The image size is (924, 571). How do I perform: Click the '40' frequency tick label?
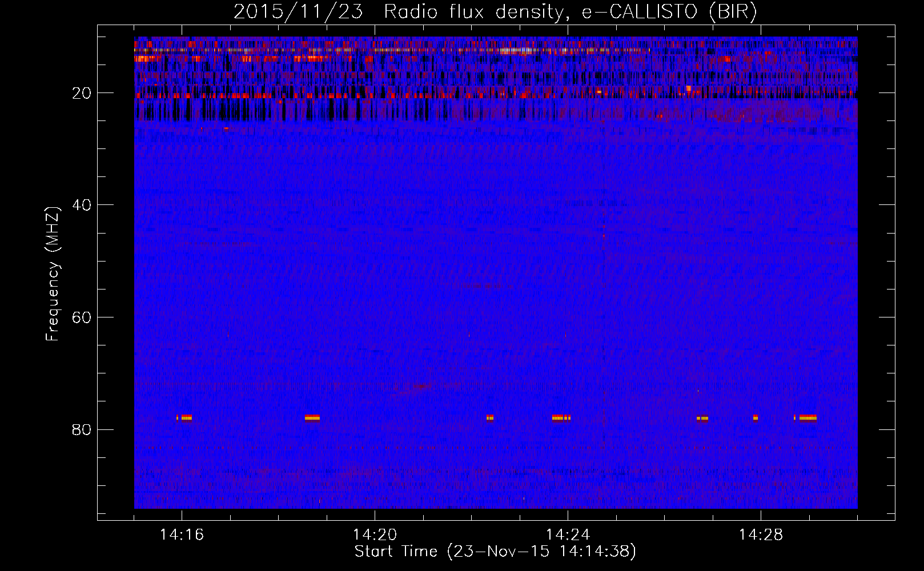pos(82,205)
